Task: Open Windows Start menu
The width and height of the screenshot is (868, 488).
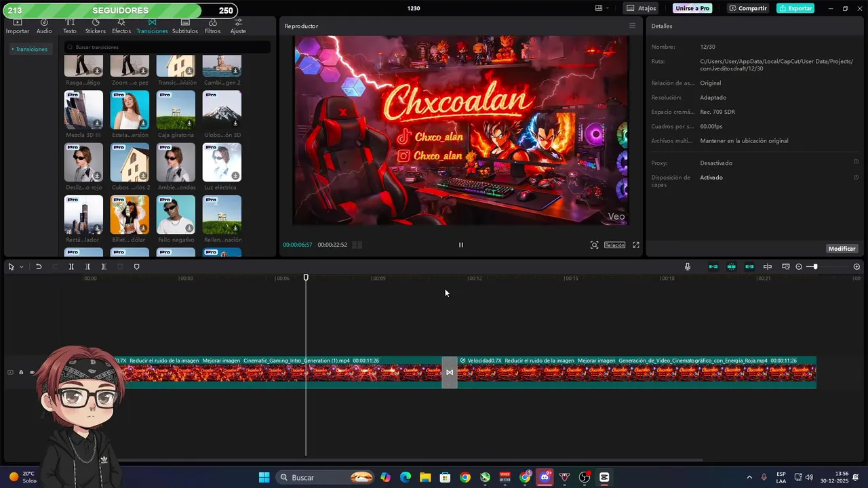Action: (x=264, y=477)
